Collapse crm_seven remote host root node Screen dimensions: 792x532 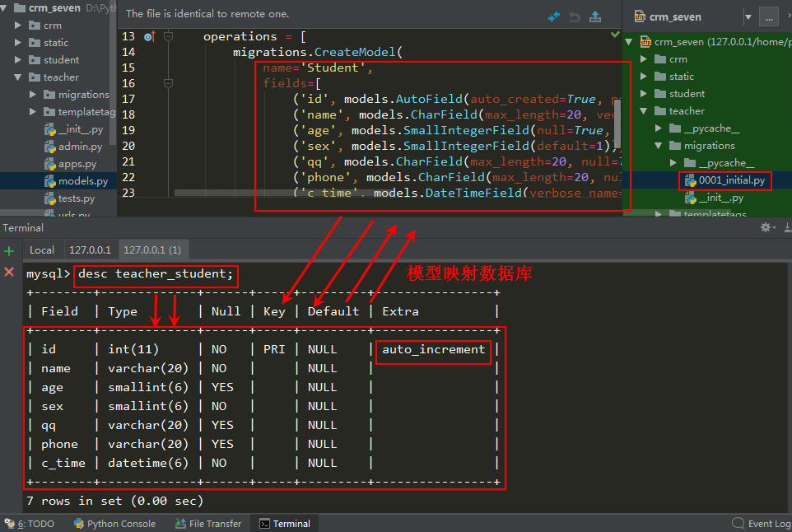click(629, 42)
